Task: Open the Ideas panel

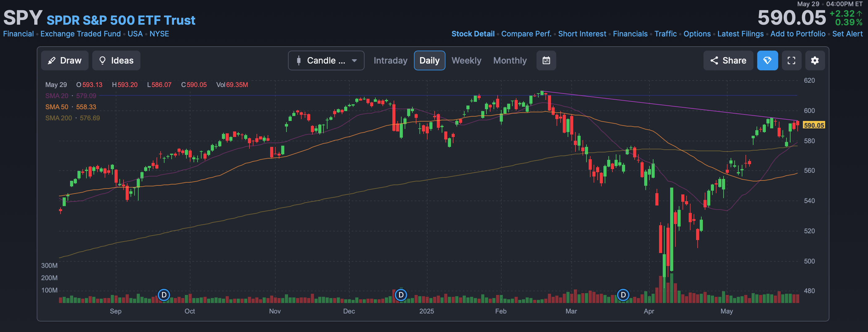Action: 116,60
